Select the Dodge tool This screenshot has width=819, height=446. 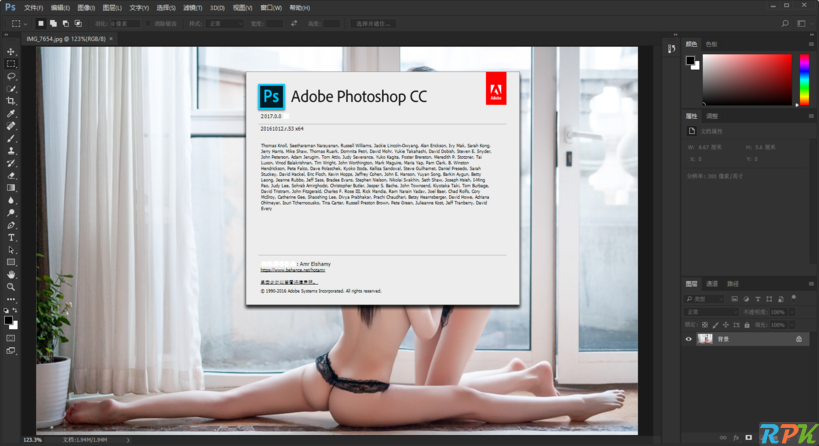coord(11,213)
